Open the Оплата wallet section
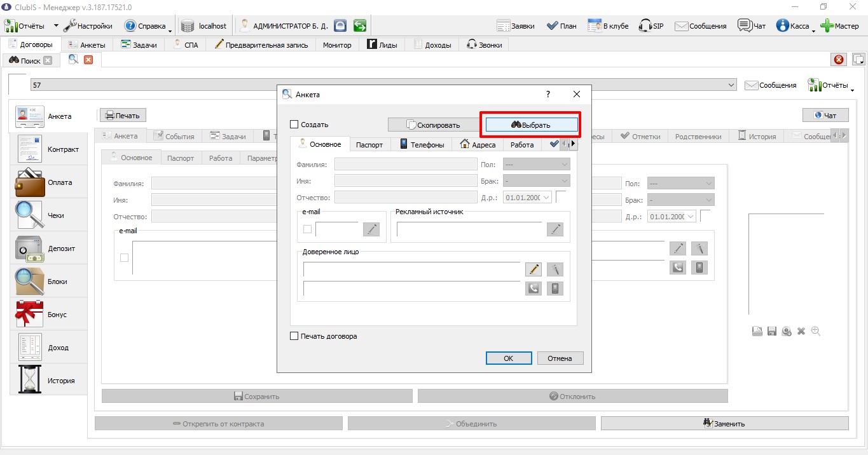 click(48, 182)
